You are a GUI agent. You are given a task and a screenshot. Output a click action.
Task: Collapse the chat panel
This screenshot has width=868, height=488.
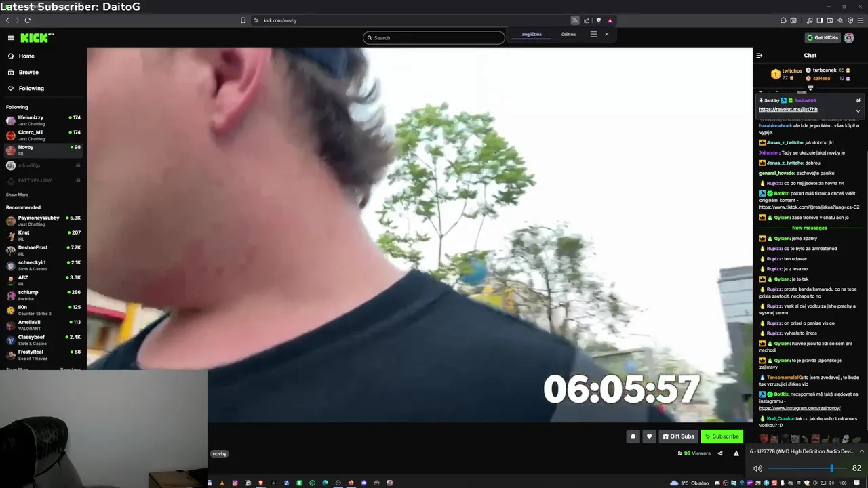pyautogui.click(x=759, y=56)
